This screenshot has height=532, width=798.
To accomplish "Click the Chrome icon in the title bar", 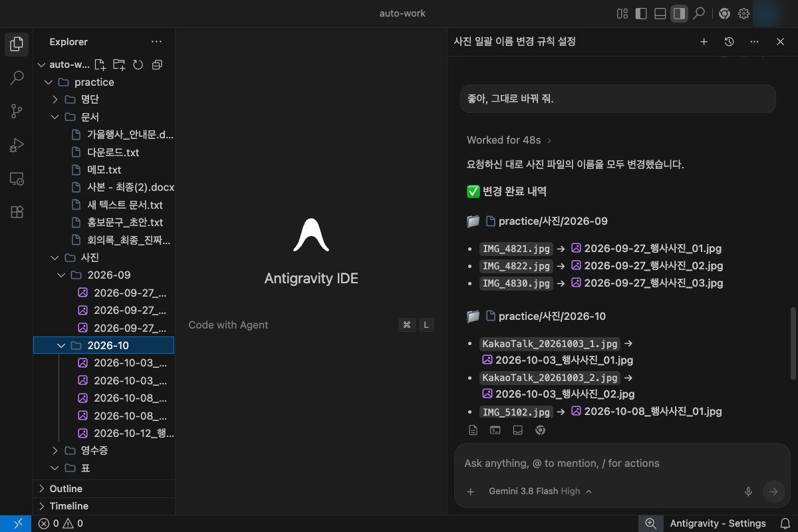I will pos(724,13).
